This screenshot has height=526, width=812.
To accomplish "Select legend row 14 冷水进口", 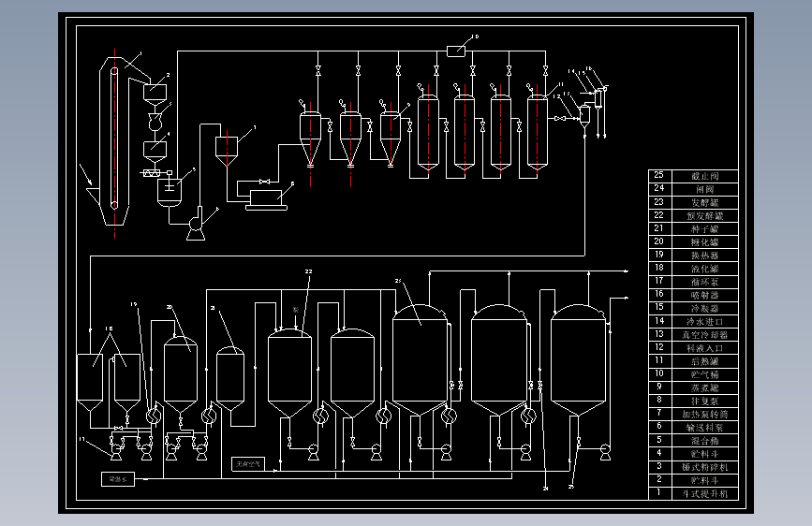I will [x=693, y=322].
